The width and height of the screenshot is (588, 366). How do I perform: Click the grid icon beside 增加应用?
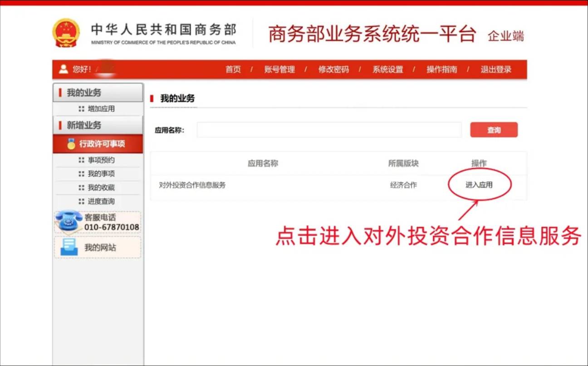pyautogui.click(x=81, y=109)
